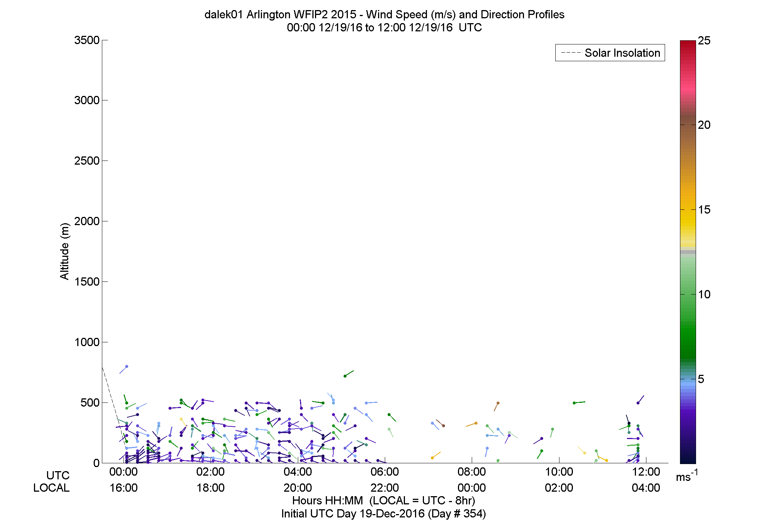The height and width of the screenshot is (532, 783).
Task: Click the green wind barb at 500 m near 10:20
Action: 579,402
